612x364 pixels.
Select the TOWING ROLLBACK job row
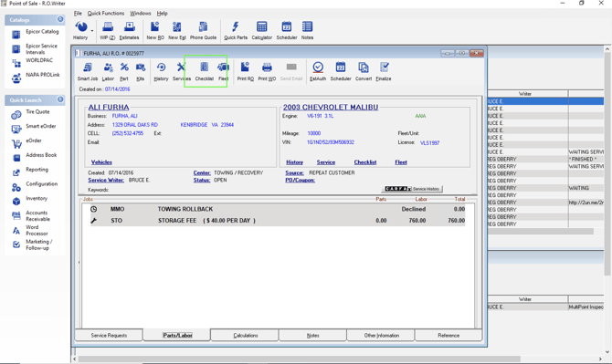tap(278, 209)
